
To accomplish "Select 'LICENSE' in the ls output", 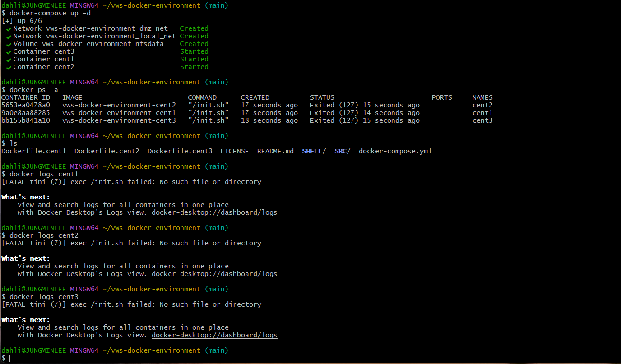I will coord(235,151).
